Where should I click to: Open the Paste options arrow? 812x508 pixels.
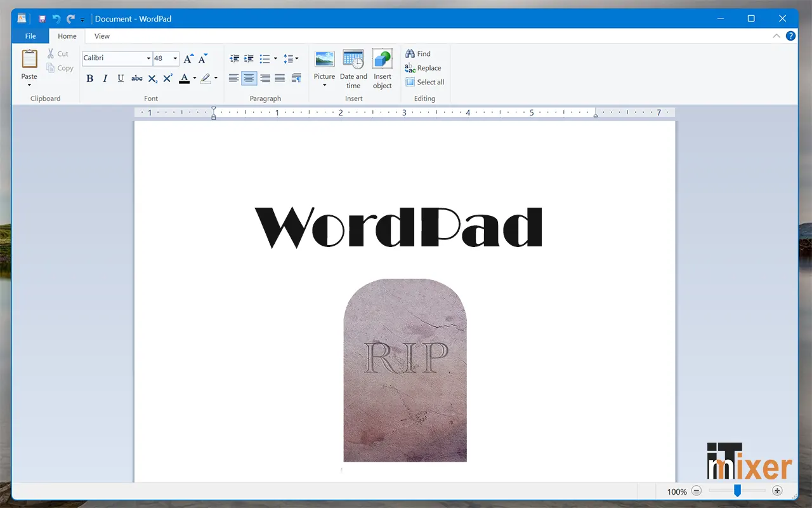29,85
